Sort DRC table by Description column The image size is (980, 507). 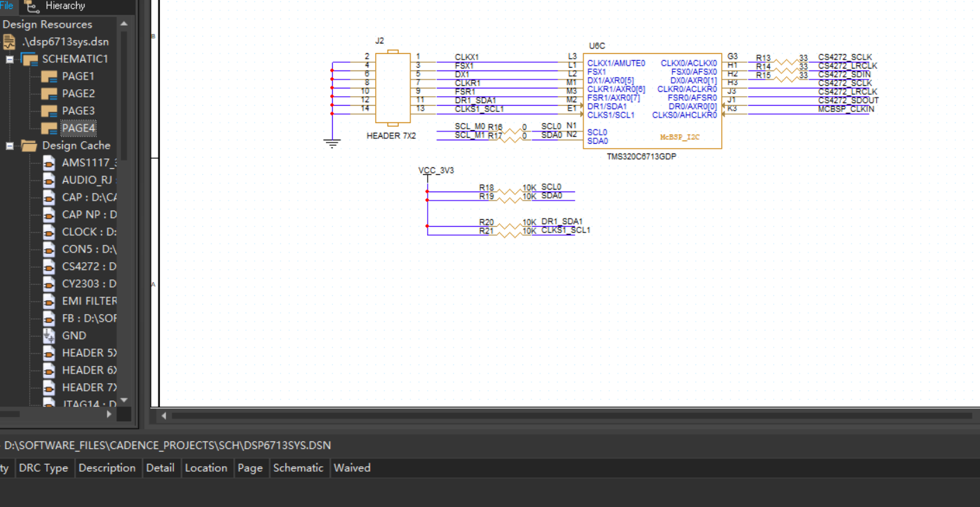click(x=107, y=468)
